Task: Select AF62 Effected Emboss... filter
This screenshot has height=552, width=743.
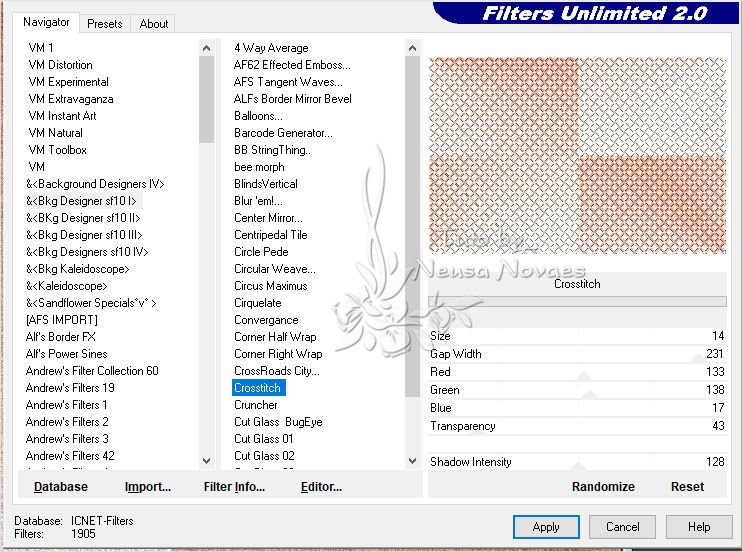Action: coord(292,65)
